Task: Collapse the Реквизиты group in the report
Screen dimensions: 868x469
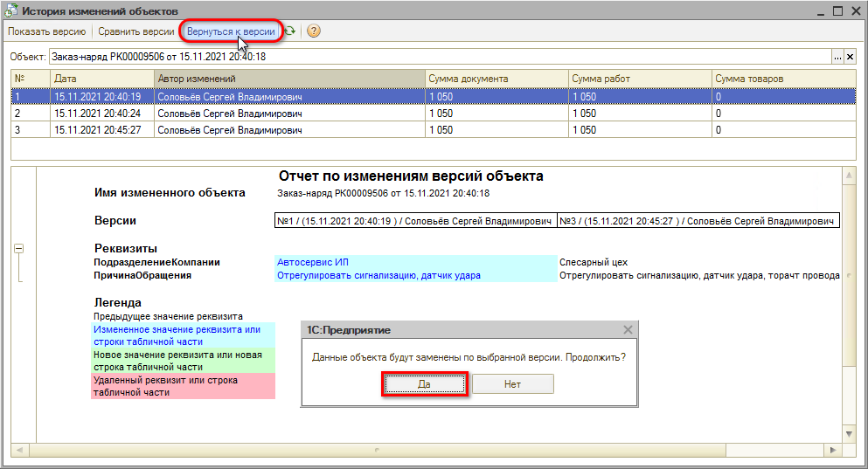Action: tap(19, 249)
